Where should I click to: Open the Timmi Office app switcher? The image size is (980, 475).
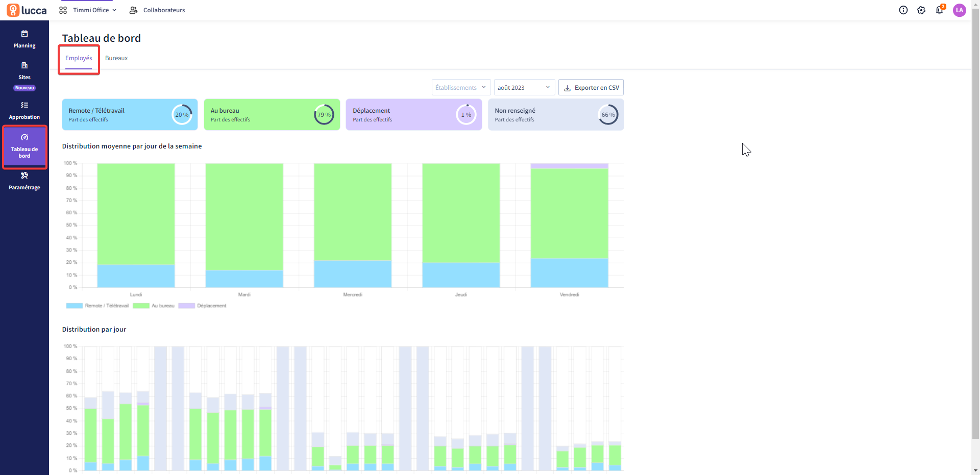point(88,10)
